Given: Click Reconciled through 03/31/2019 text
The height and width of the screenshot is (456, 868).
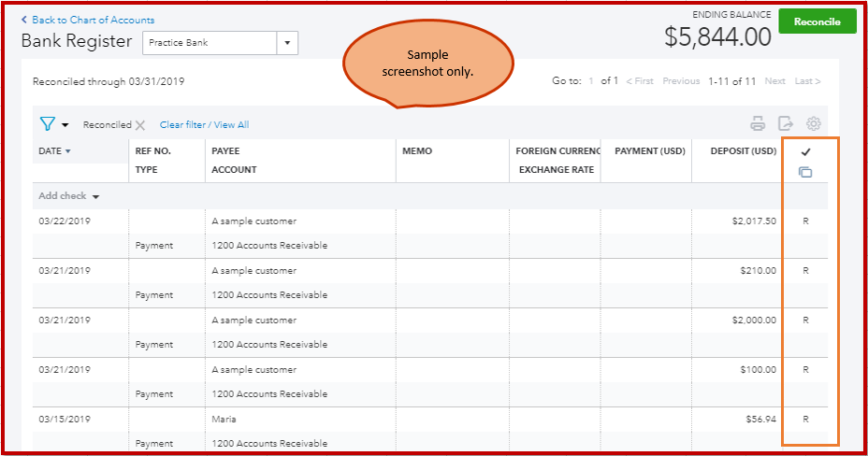Looking at the screenshot, I should coord(108,82).
